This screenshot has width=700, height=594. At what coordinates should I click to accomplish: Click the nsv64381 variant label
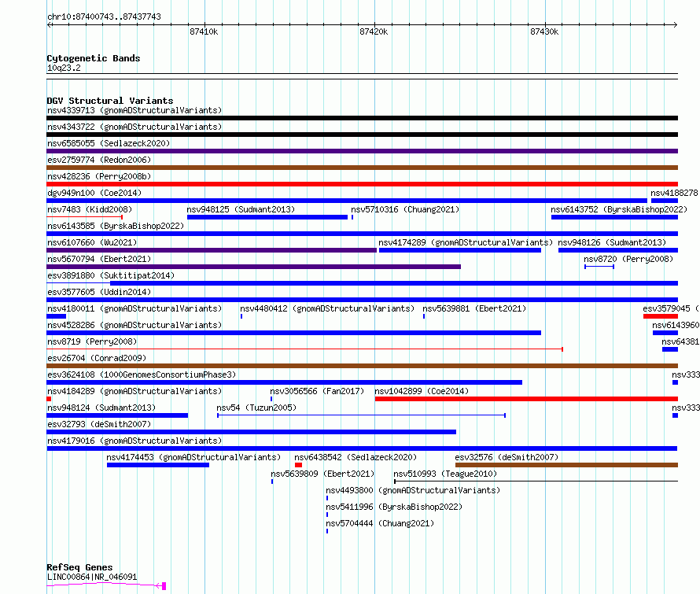(680, 341)
